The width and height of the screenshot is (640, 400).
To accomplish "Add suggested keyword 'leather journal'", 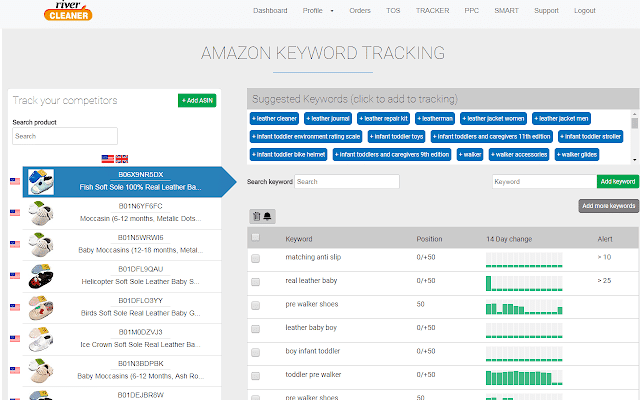I will pos(328,119).
